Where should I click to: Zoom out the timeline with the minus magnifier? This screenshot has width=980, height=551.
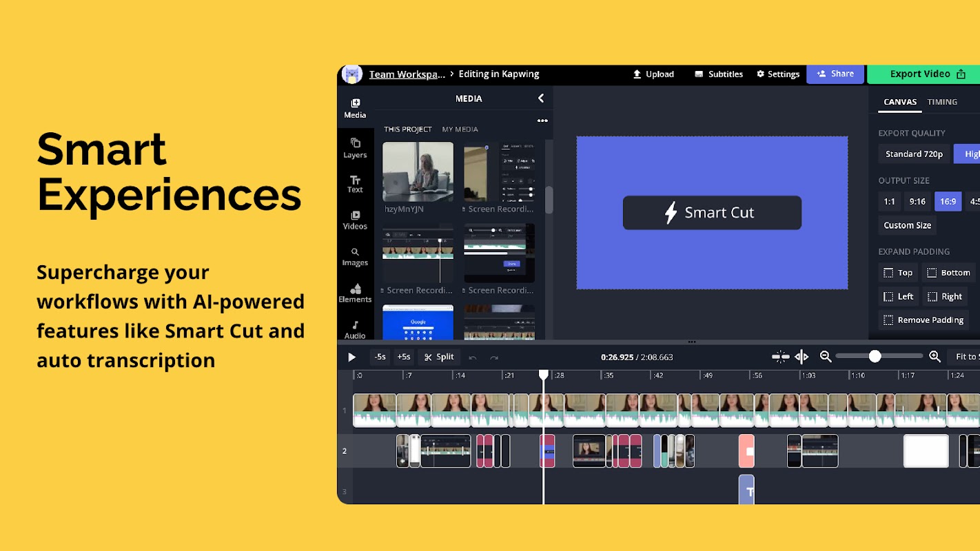(826, 356)
